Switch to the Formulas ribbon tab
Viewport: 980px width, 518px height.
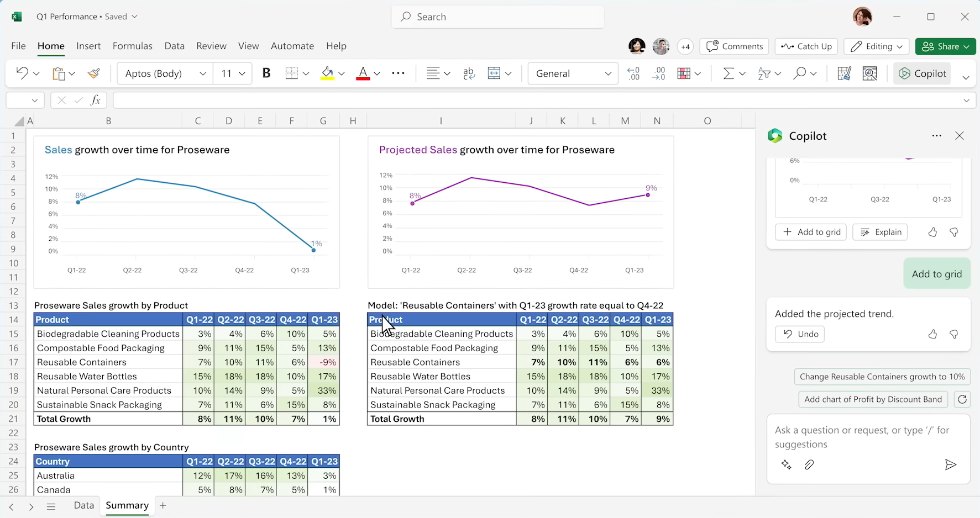[x=132, y=46]
